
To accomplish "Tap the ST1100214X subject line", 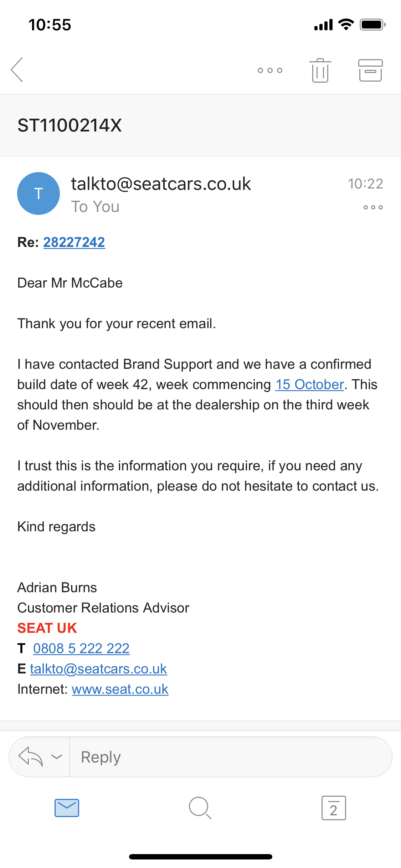I will pos(70,125).
